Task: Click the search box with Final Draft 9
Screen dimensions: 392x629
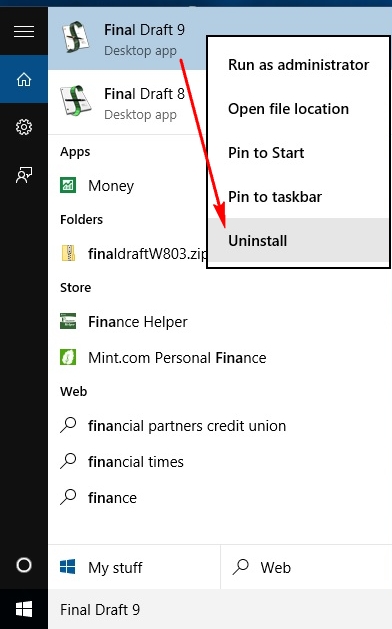Action: tap(220, 609)
